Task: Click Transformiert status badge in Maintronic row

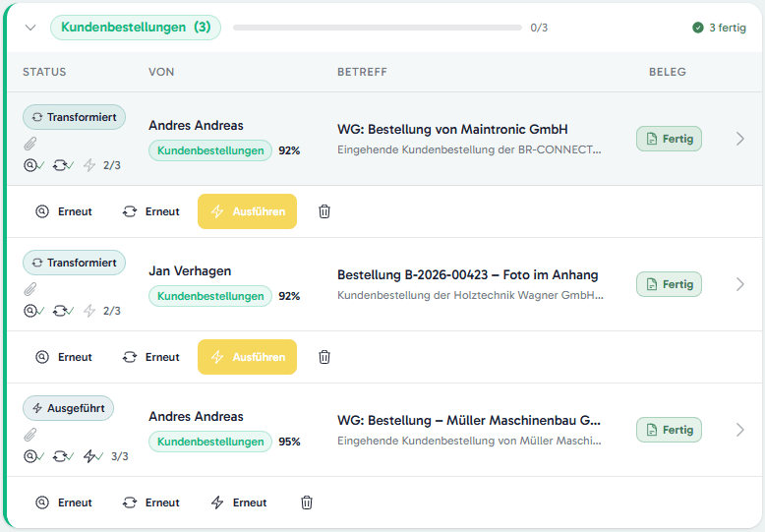Action: click(x=74, y=117)
